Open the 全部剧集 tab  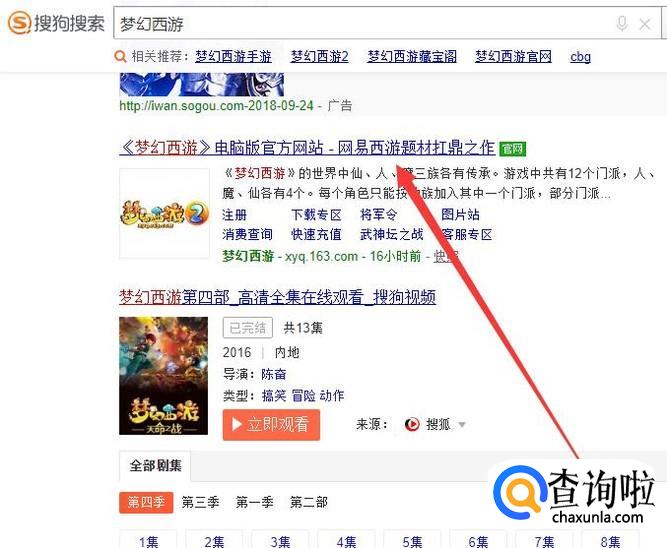click(x=155, y=465)
